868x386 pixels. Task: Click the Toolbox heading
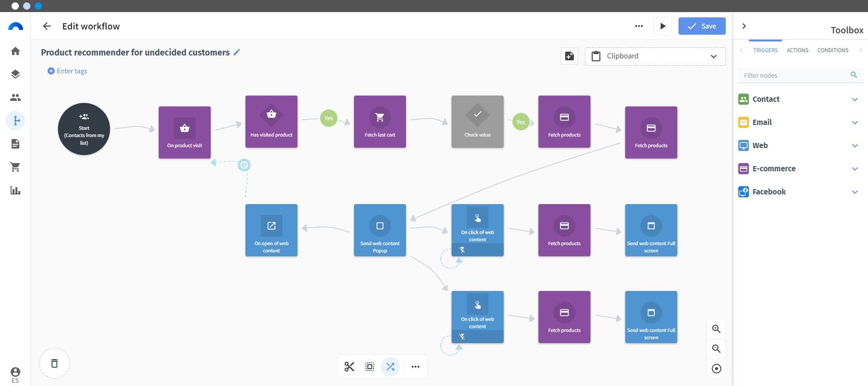click(847, 30)
